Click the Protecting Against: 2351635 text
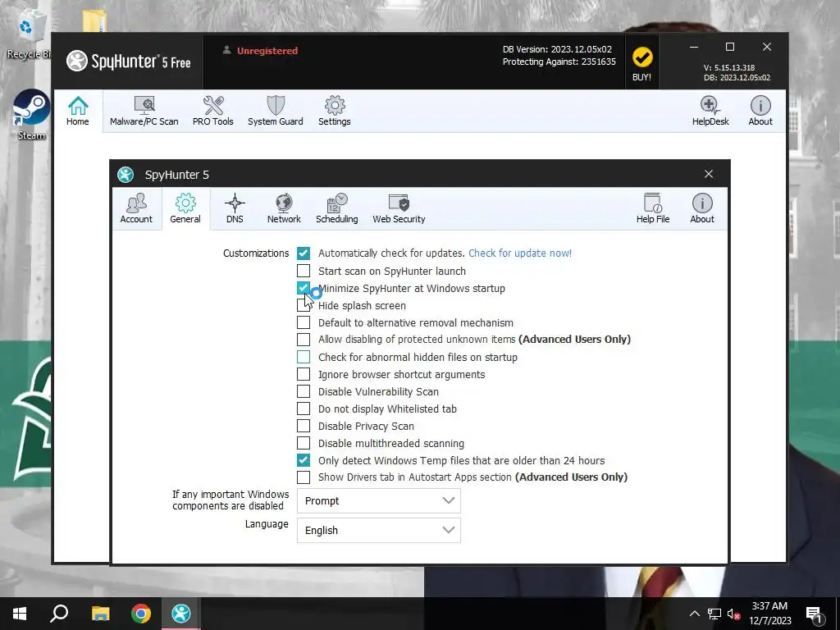This screenshot has height=630, width=840. click(x=559, y=62)
